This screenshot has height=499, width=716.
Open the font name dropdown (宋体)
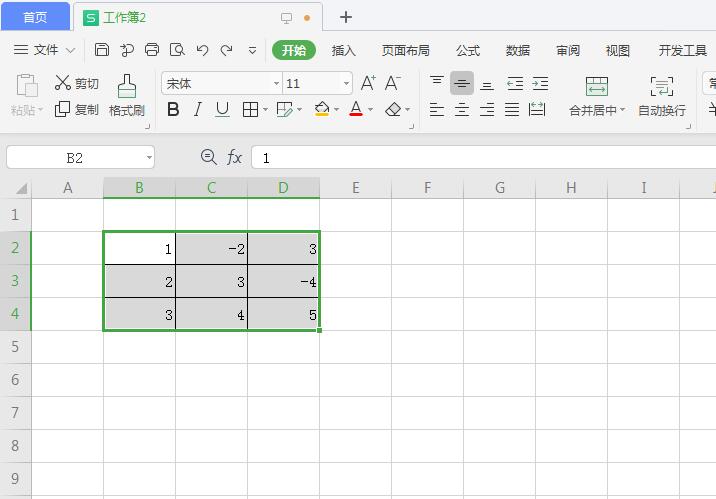(x=276, y=84)
